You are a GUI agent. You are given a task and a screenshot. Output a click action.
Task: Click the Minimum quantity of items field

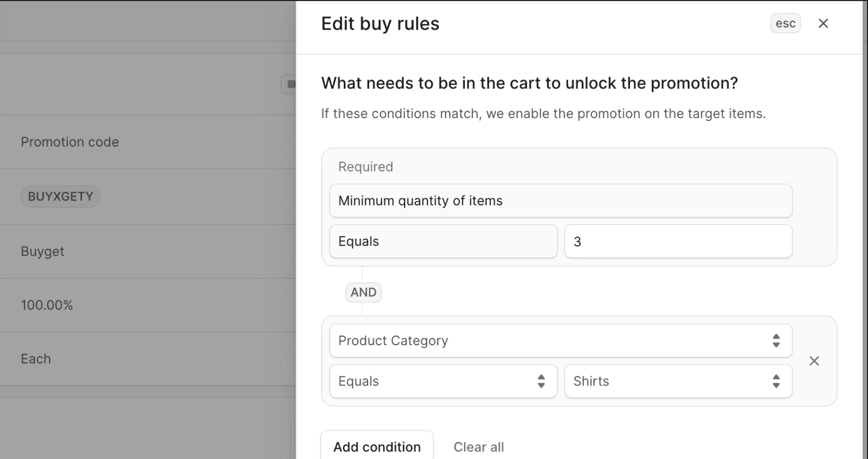(560, 201)
